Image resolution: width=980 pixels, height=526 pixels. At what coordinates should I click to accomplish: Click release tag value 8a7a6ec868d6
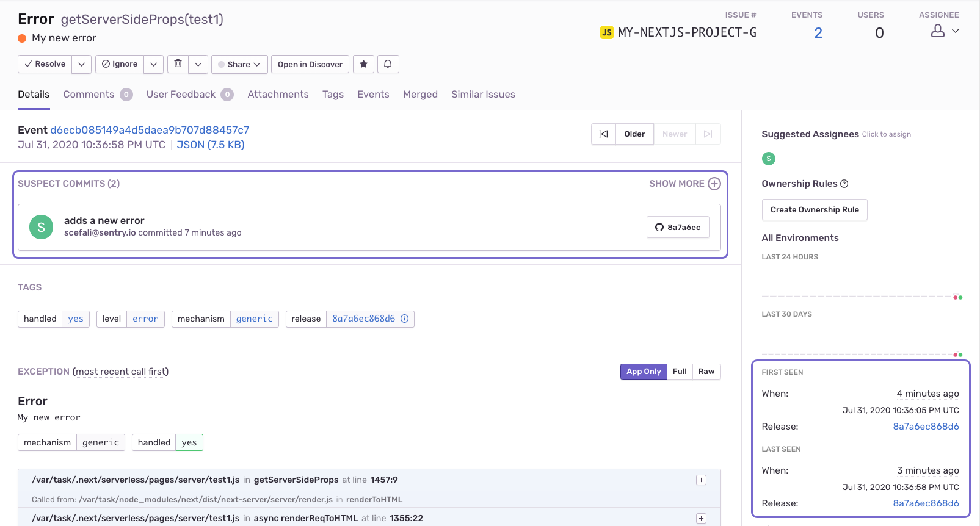tap(363, 319)
